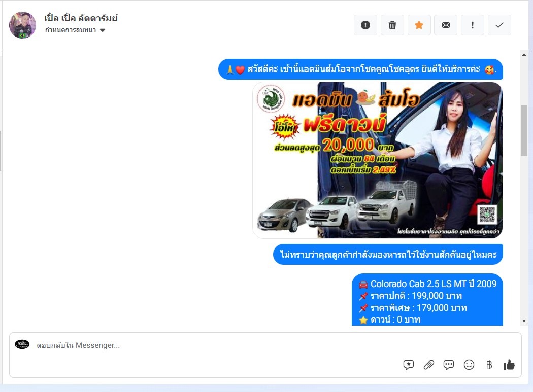Screen dimensions: 533x392
Task: Mark conversation as spam using the alert-circle icon
Action: (x=365, y=25)
